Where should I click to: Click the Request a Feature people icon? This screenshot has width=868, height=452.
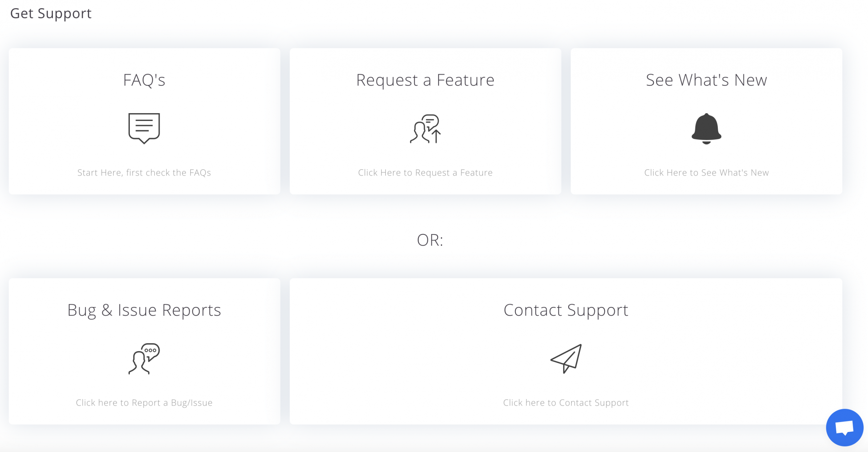coord(425,129)
